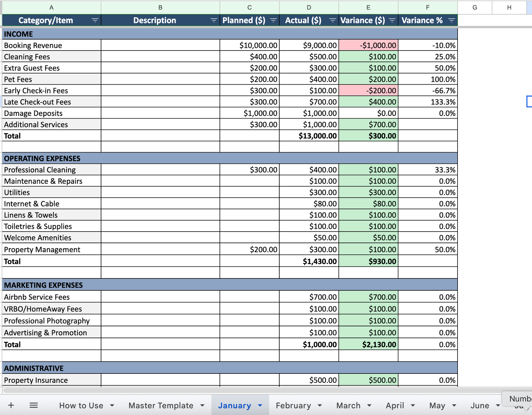The width and height of the screenshot is (532, 415).
Task: Expand the January tab dropdown arrow
Action: point(260,406)
